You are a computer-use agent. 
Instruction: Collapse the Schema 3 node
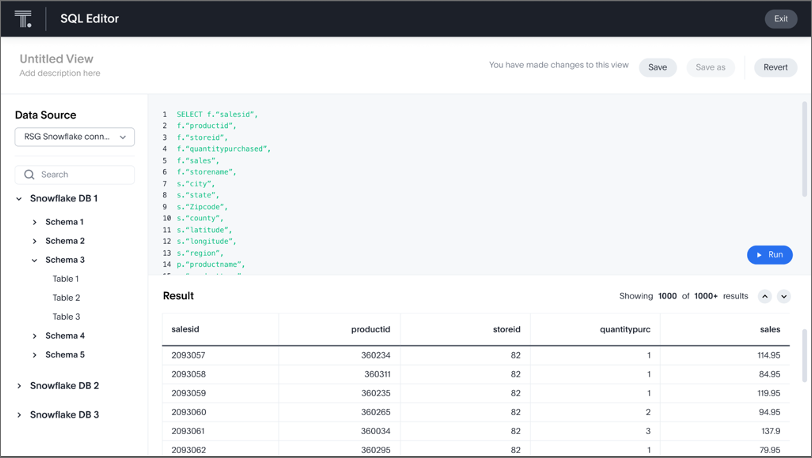35,260
